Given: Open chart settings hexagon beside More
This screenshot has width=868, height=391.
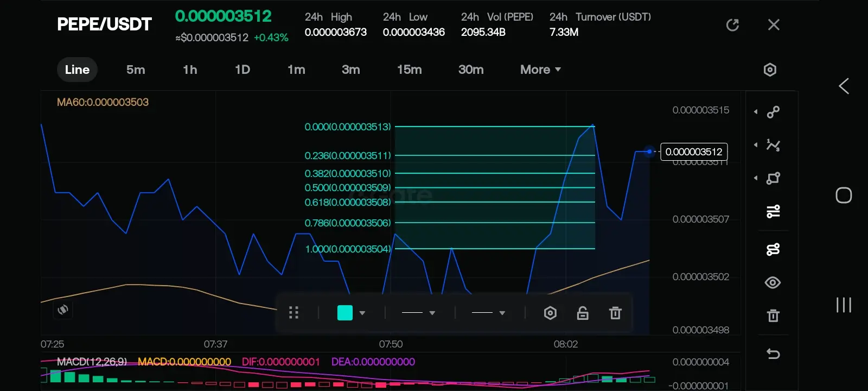Looking at the screenshot, I should coord(770,70).
